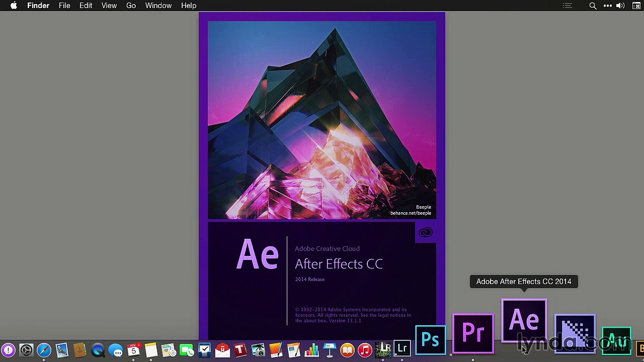The width and height of the screenshot is (644, 362).
Task: Open the Help menu
Action: 189,6
